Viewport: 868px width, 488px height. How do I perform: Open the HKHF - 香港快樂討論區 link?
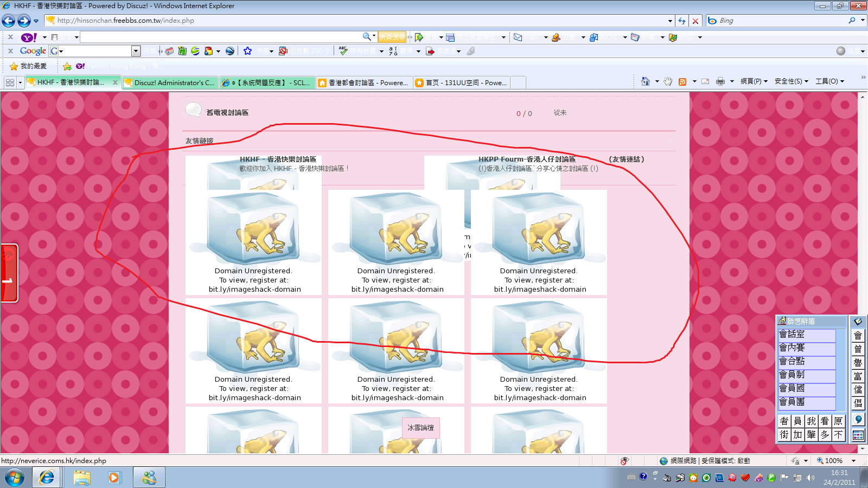[278, 159]
